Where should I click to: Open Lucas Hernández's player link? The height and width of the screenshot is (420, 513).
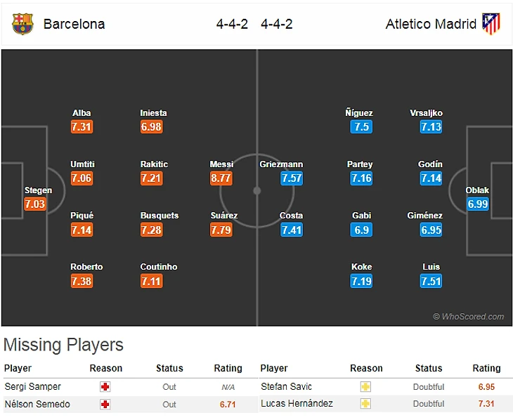(297, 404)
